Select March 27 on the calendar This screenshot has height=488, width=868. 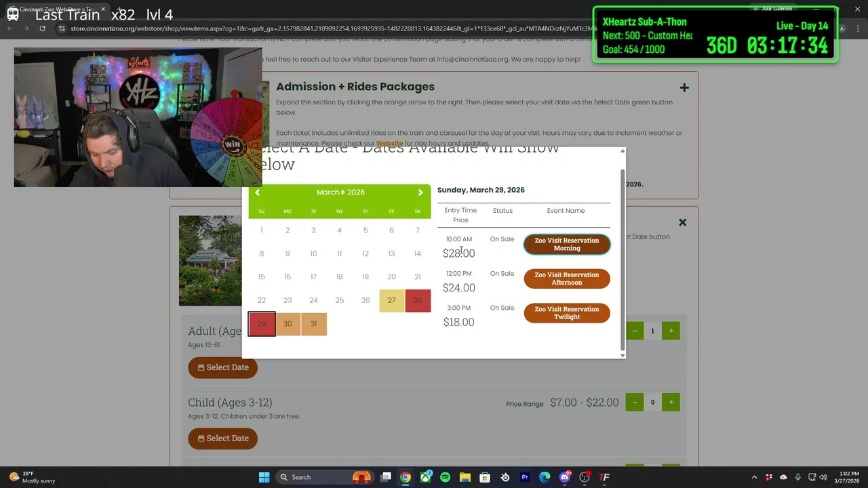click(391, 300)
